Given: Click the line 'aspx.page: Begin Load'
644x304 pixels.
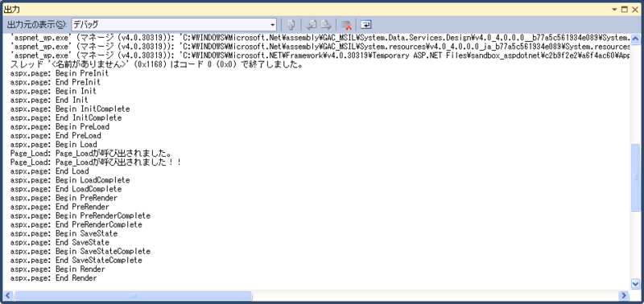Looking at the screenshot, I should tap(53, 145).
